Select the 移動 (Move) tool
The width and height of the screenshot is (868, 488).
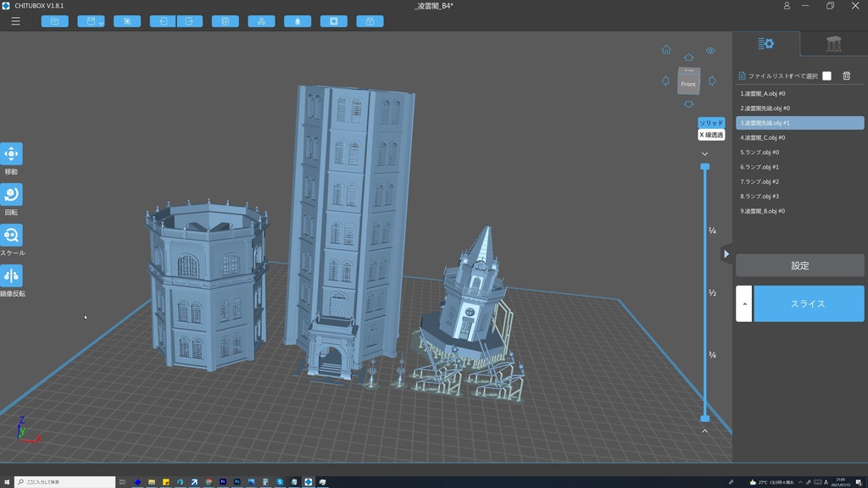[x=12, y=154]
